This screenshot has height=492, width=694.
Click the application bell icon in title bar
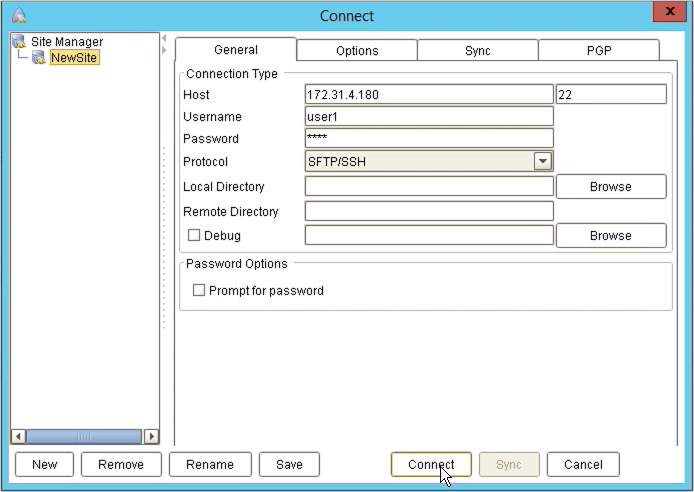point(19,15)
